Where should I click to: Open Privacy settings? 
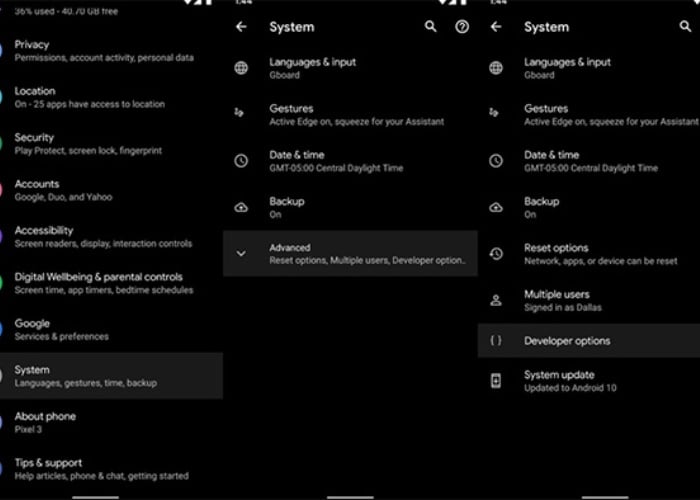coord(112,51)
